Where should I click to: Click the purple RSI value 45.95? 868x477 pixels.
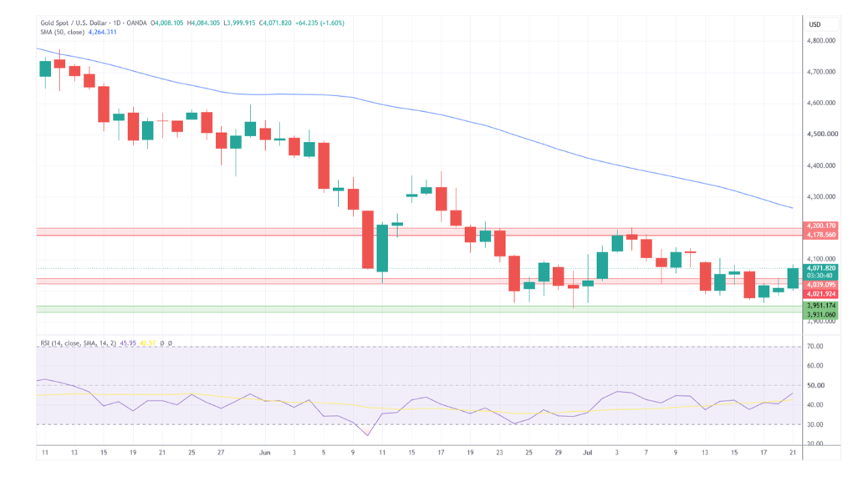pyautogui.click(x=128, y=343)
